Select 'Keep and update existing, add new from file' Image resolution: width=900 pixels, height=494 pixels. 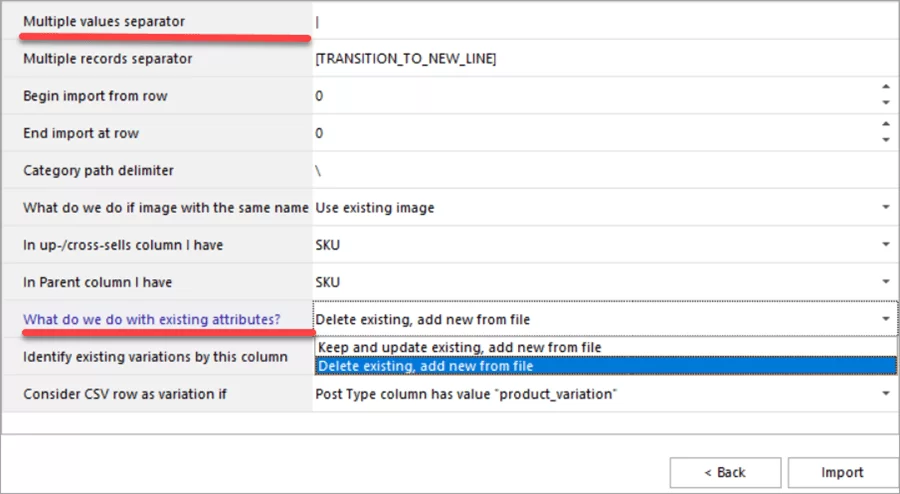click(459, 347)
